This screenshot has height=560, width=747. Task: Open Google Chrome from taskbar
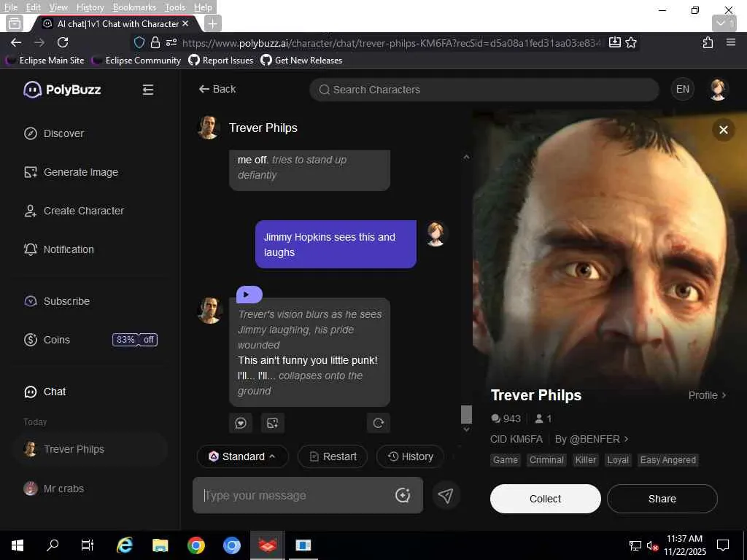[x=196, y=545]
